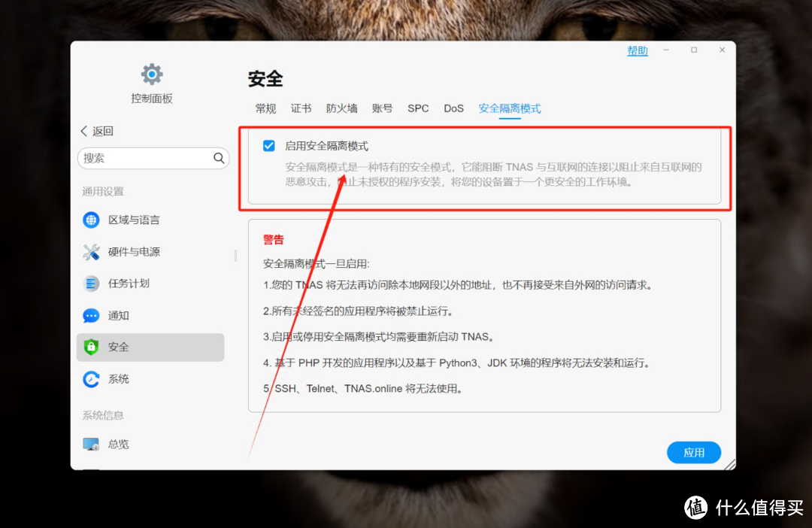Switch to the 常规 tab
812x528 pixels.
point(265,108)
